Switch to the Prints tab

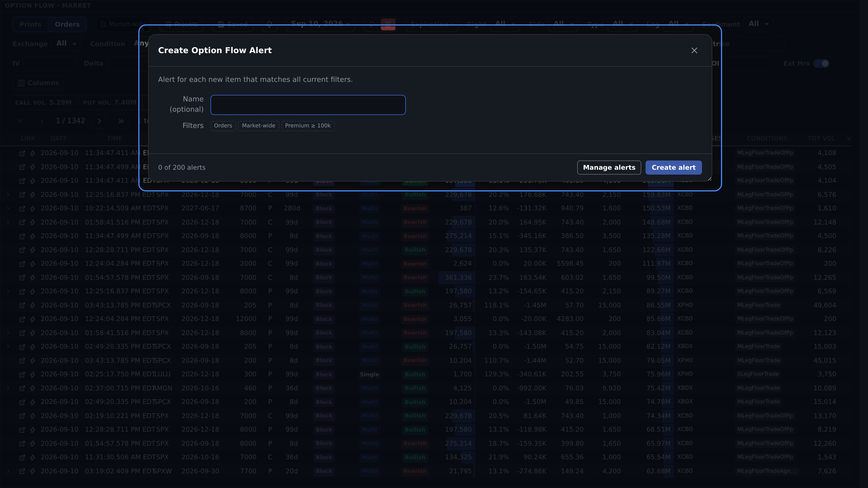(x=30, y=24)
